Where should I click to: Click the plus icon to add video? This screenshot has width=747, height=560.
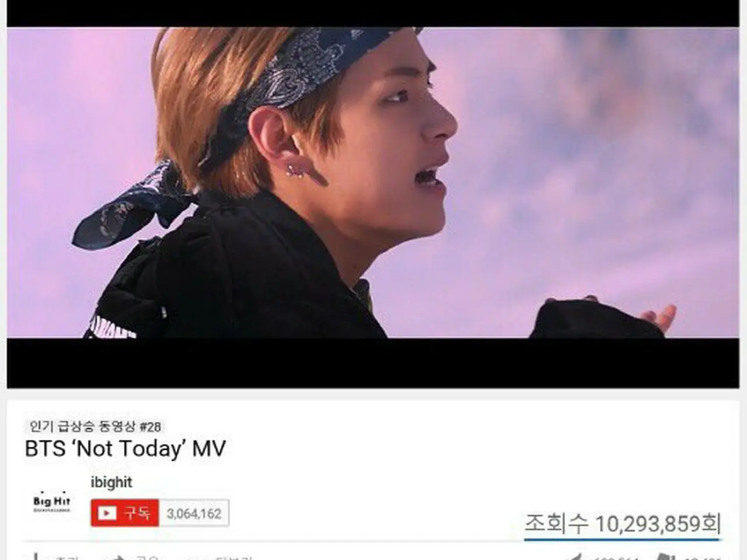(x=36, y=556)
